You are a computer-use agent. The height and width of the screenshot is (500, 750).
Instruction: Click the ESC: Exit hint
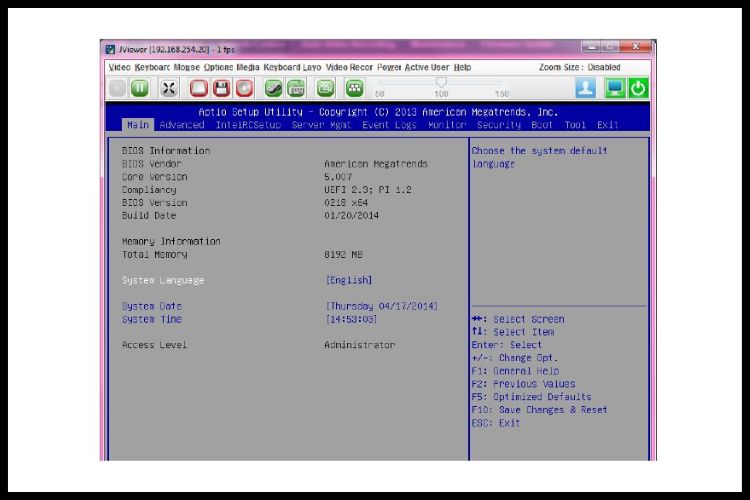point(496,423)
